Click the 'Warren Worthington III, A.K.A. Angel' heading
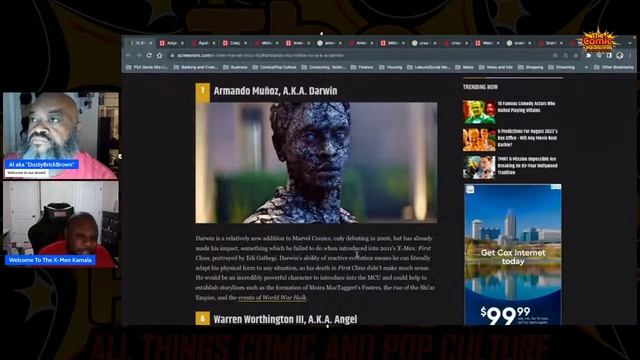The image size is (640, 360). [x=285, y=319]
